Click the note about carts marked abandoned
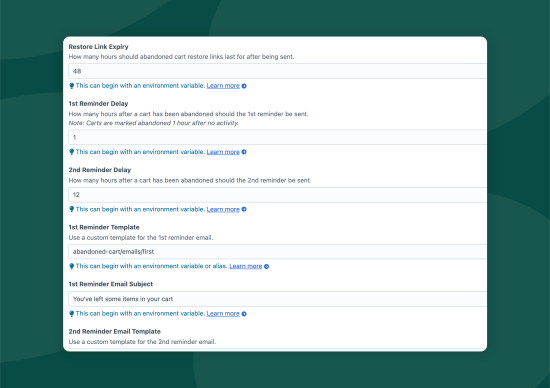This screenshot has width=550, height=388. (x=154, y=123)
